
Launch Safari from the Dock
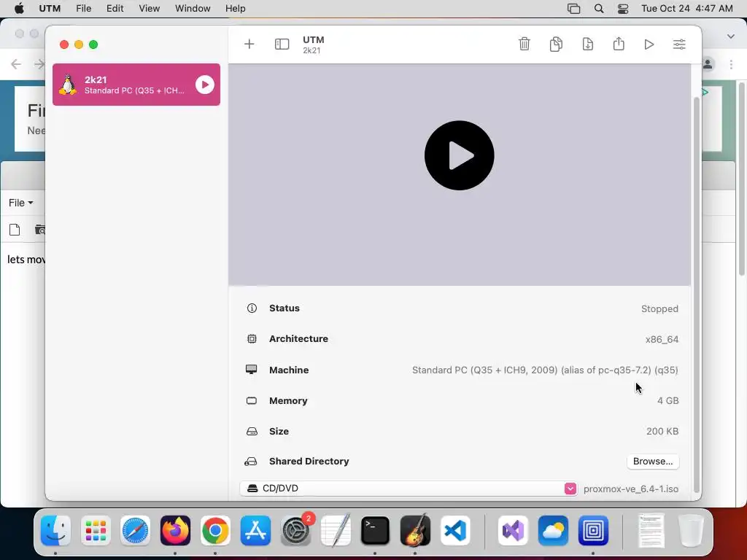pyautogui.click(x=135, y=531)
